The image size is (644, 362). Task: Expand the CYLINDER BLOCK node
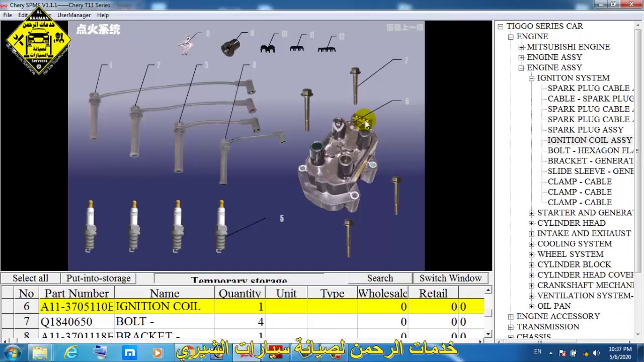point(531,264)
